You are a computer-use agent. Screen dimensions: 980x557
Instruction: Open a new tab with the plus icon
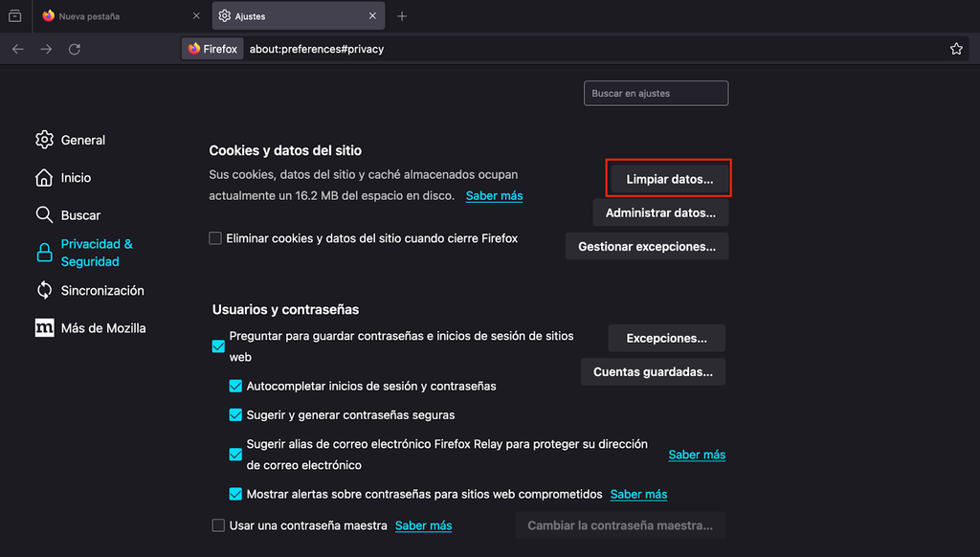401,15
